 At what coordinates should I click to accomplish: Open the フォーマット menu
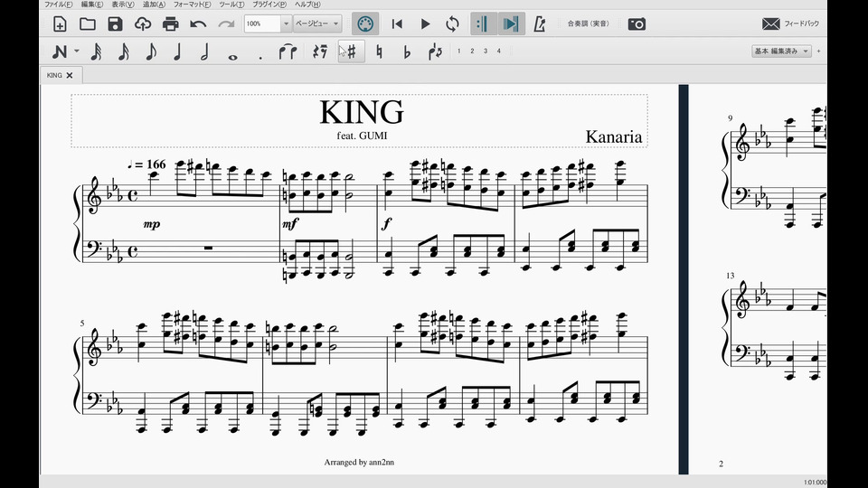(192, 5)
